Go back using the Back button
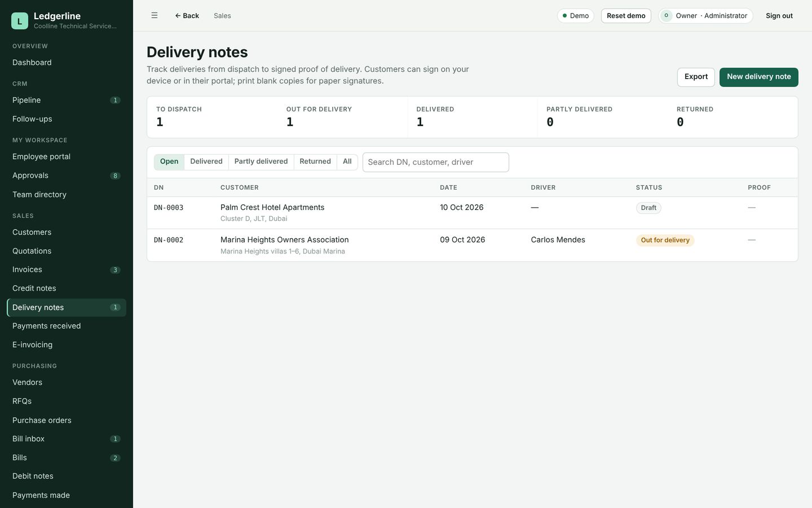Image resolution: width=812 pixels, height=508 pixels. click(187, 16)
